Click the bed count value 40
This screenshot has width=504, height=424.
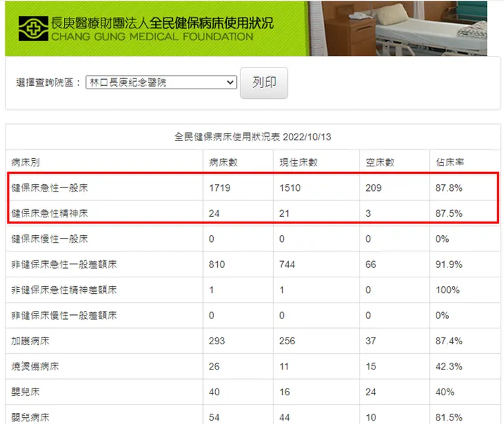214,392
